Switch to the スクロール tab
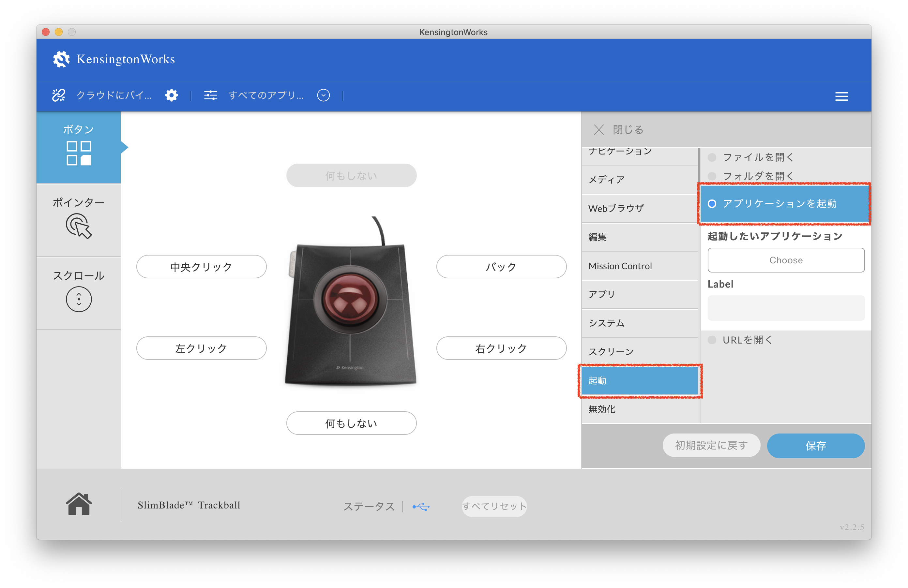This screenshot has height=588, width=908. coord(79,293)
